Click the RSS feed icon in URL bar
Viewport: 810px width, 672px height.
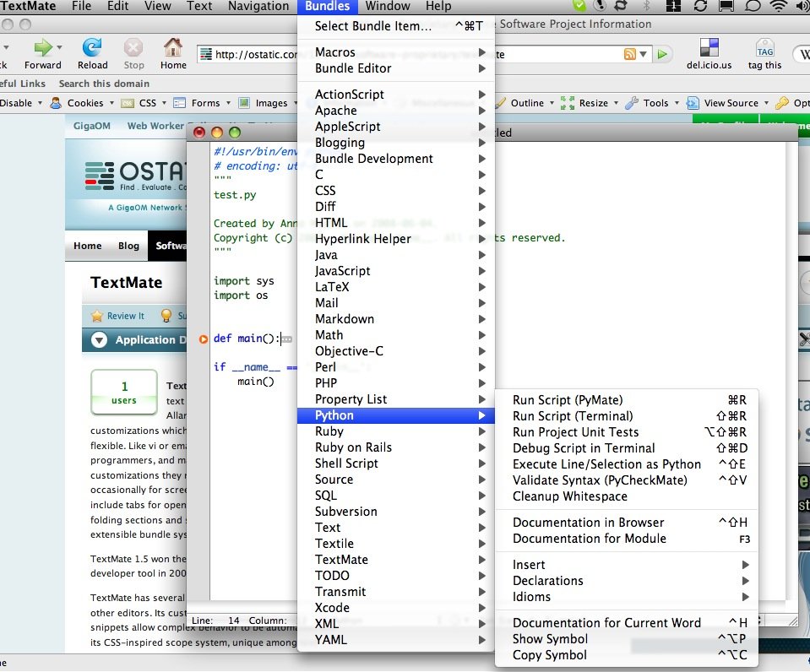(630, 54)
